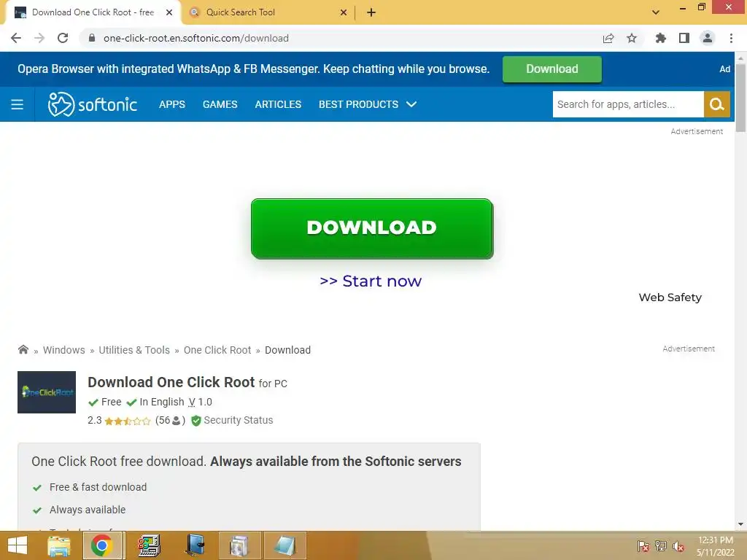Click the Action Center flag tray icon
Screen dimensions: 747x560
click(643, 546)
